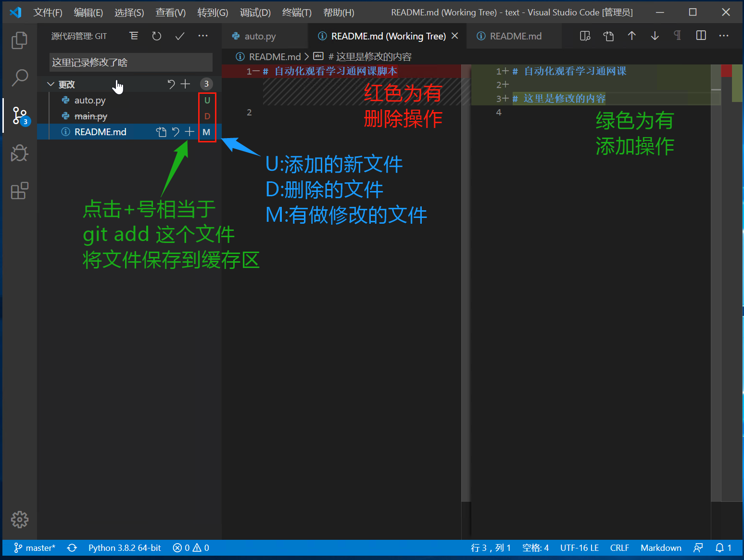This screenshot has width=744, height=560.
Task: Commit staged changes with the checkmark icon
Action: pos(179,36)
